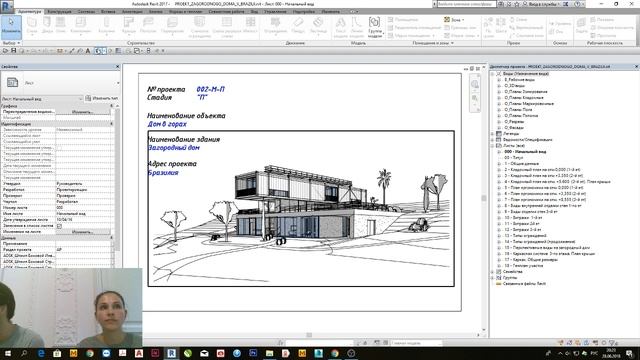This screenshot has height=360, width=640.
Task: Close the Свойства properties panel
Action: coord(118,67)
